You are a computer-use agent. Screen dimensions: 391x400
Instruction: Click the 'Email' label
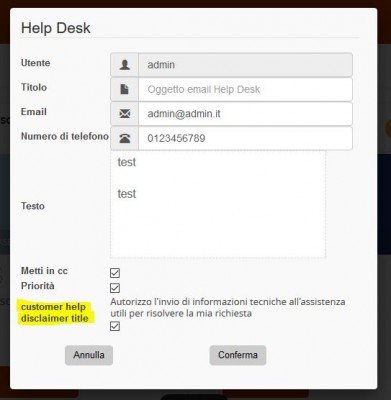(x=34, y=112)
